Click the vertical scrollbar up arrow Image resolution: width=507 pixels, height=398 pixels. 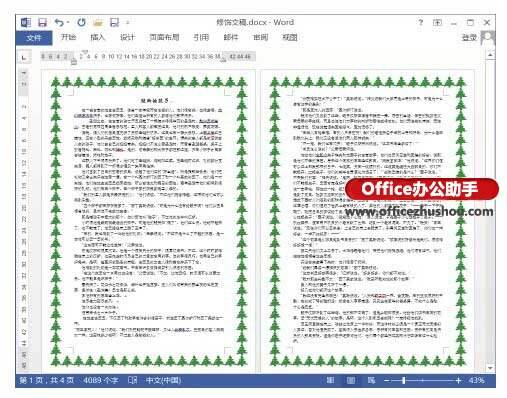490,54
